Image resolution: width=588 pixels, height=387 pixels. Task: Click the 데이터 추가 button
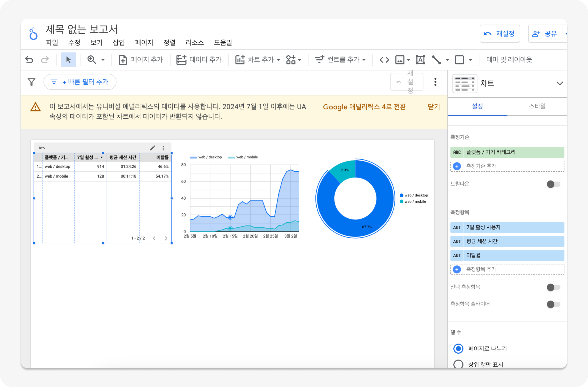199,60
